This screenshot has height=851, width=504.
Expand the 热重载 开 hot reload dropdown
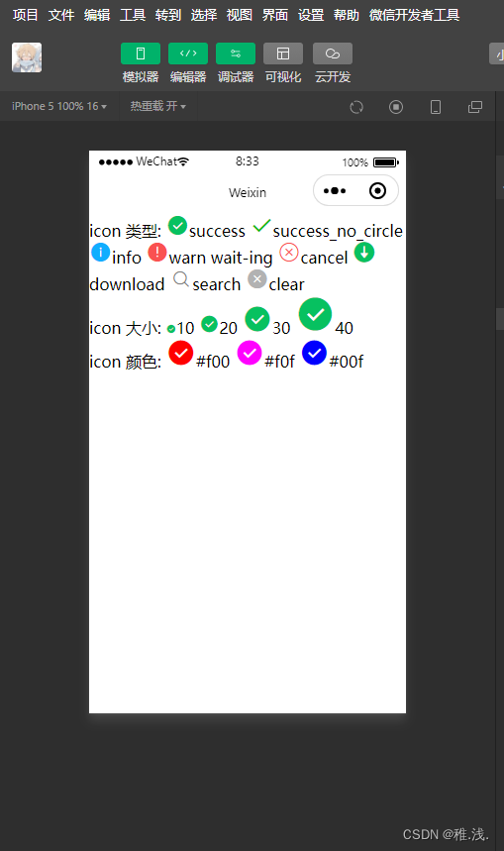pyautogui.click(x=157, y=106)
